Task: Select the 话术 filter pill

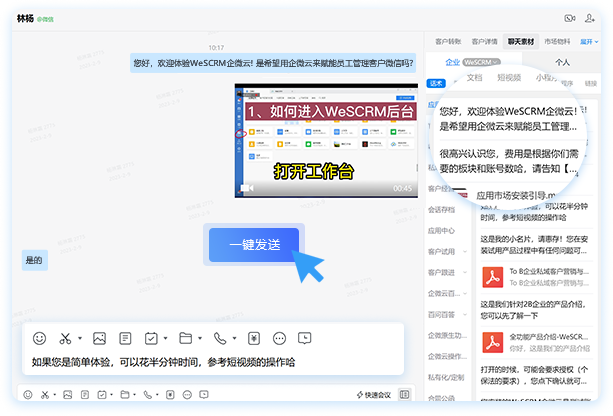Action: coord(436,83)
